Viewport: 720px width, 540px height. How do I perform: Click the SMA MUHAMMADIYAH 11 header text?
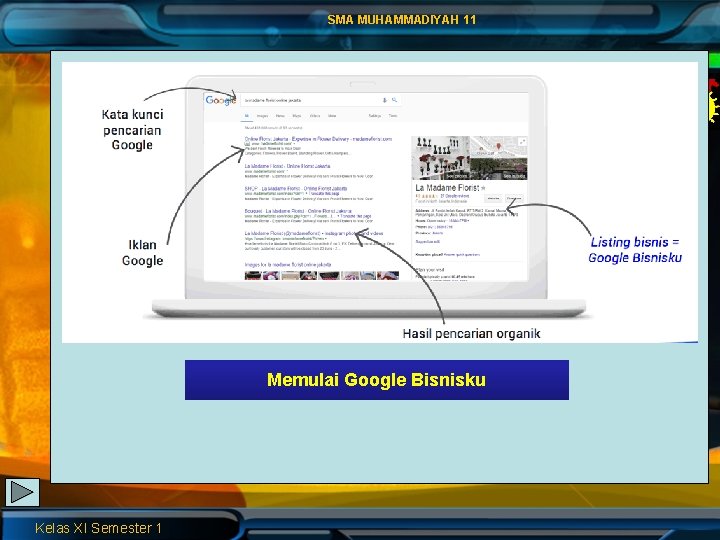pyautogui.click(x=402, y=20)
